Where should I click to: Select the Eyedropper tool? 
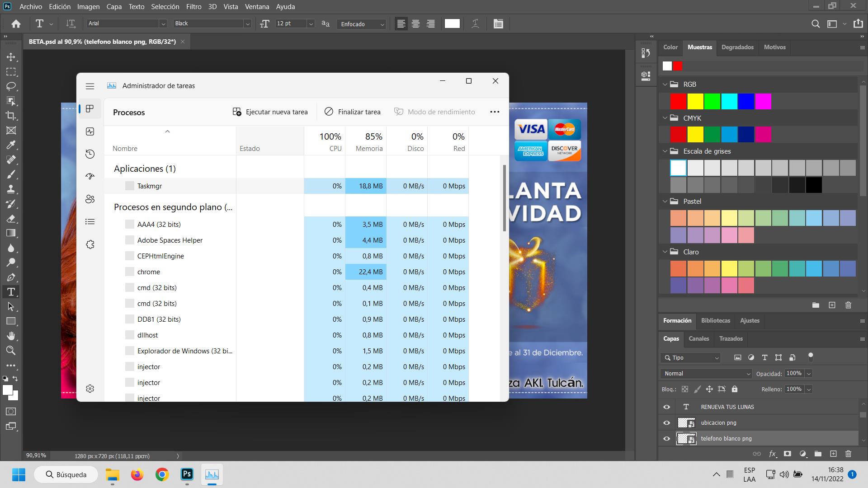tap(11, 145)
